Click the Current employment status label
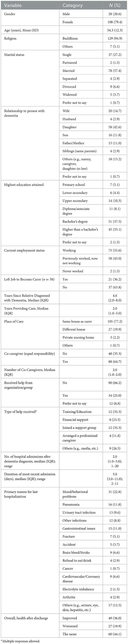 [x=24, y=250]
